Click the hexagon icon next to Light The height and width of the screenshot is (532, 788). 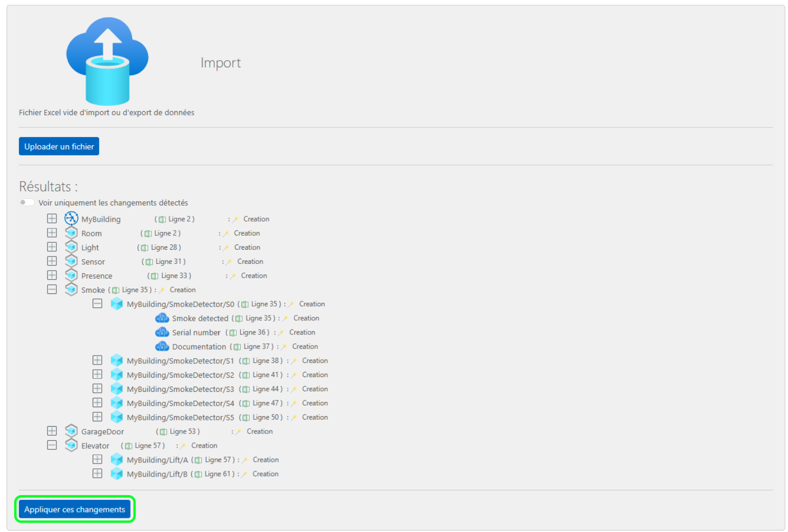71,247
